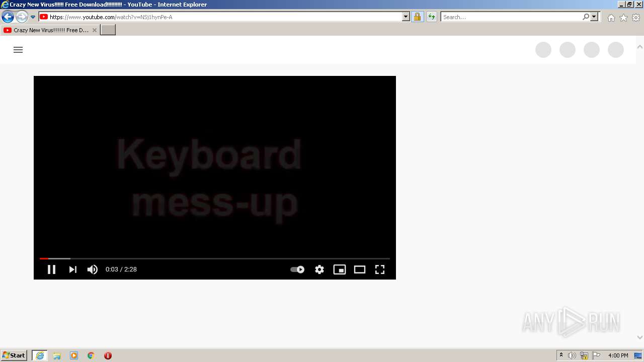Launch Google Chrome from taskbar
This screenshot has width=644, height=362.
tap(91, 355)
